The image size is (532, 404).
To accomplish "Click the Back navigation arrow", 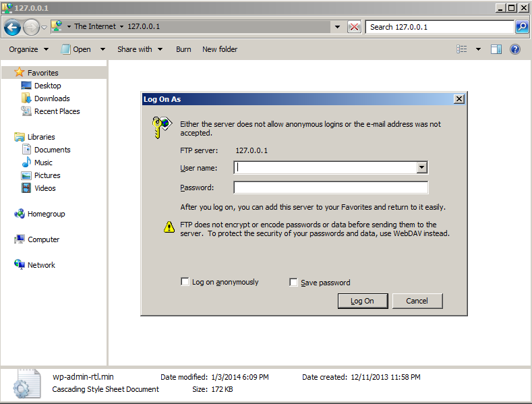I will (x=12, y=27).
